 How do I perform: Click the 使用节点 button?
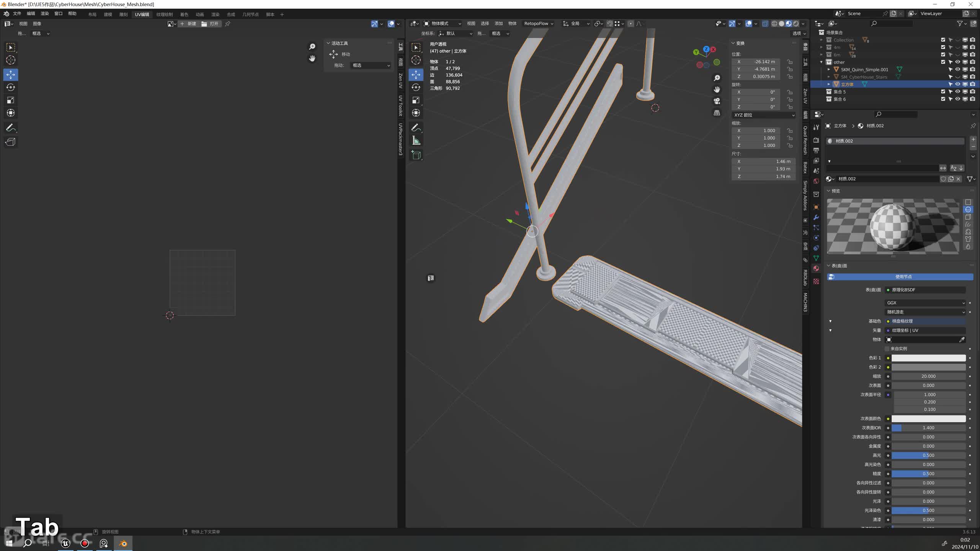(900, 277)
